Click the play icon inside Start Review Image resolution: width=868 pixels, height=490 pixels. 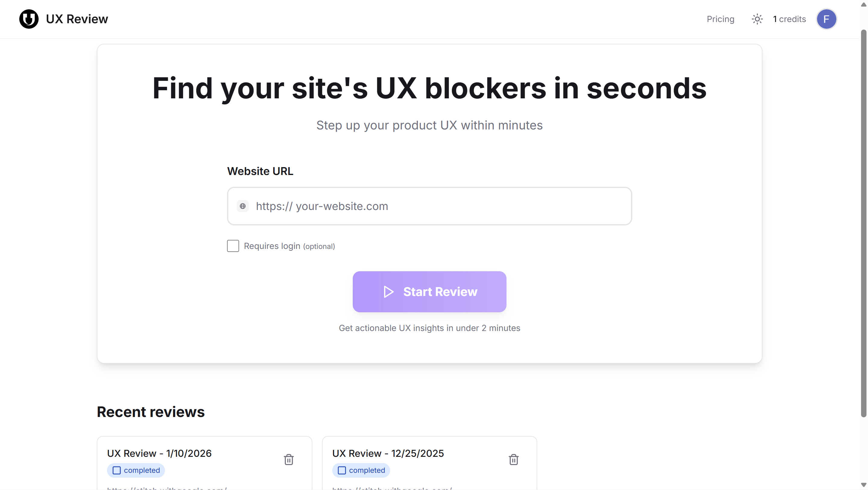pyautogui.click(x=388, y=292)
